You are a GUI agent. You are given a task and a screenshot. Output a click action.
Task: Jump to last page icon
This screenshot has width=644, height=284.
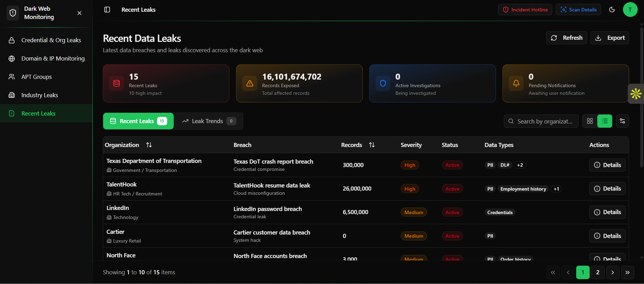click(x=627, y=272)
